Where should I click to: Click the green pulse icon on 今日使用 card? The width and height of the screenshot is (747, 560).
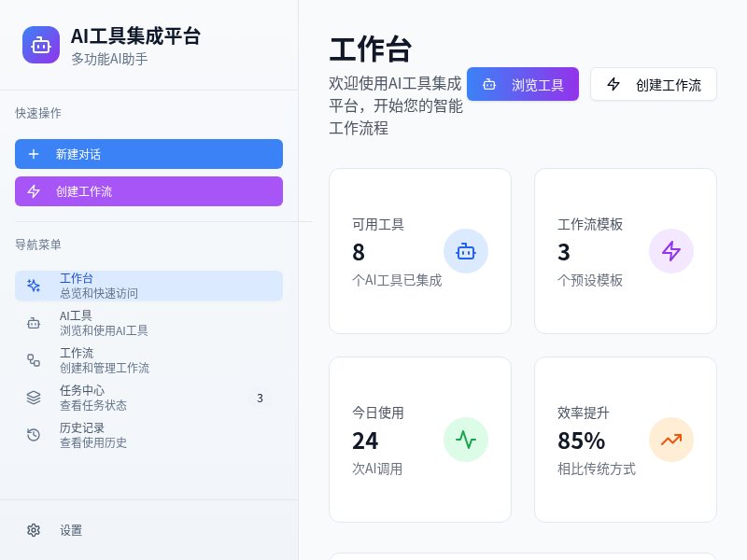pyautogui.click(x=466, y=440)
